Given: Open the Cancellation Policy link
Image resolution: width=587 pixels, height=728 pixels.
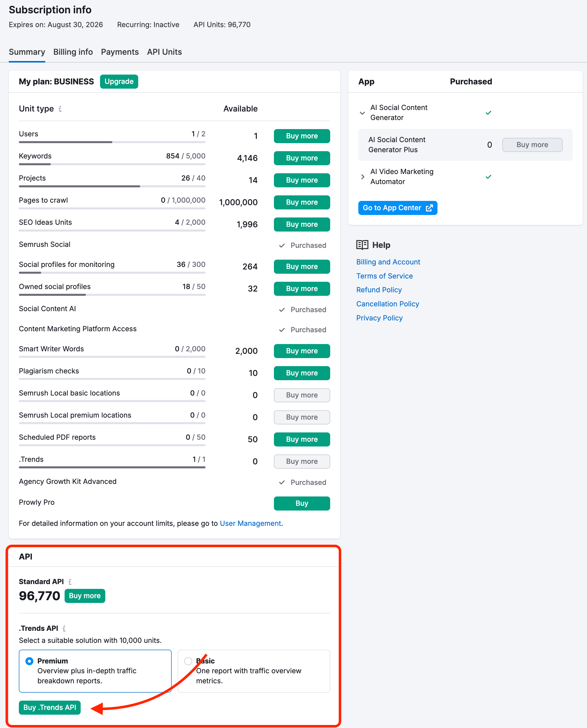Looking at the screenshot, I should (x=387, y=304).
